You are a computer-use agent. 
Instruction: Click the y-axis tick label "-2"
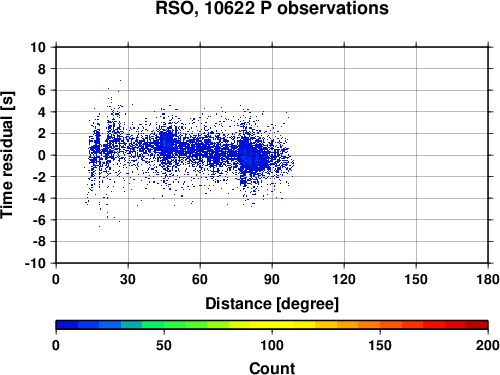point(39,177)
